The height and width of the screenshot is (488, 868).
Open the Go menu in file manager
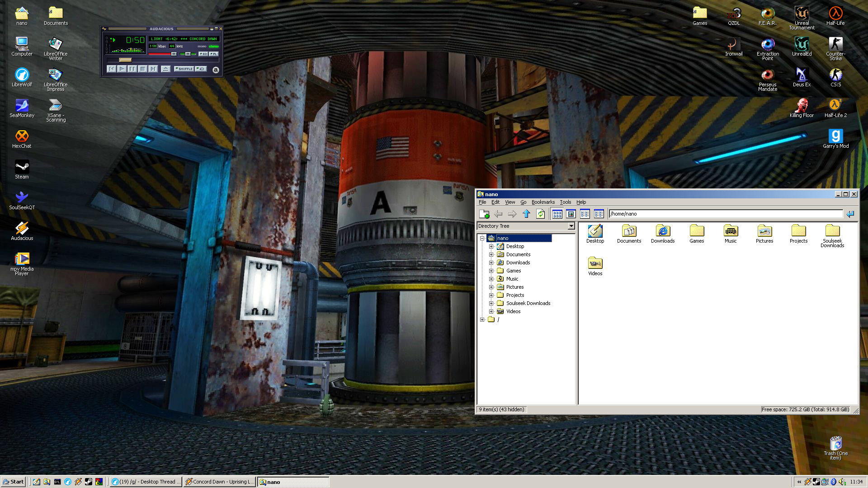pos(524,202)
